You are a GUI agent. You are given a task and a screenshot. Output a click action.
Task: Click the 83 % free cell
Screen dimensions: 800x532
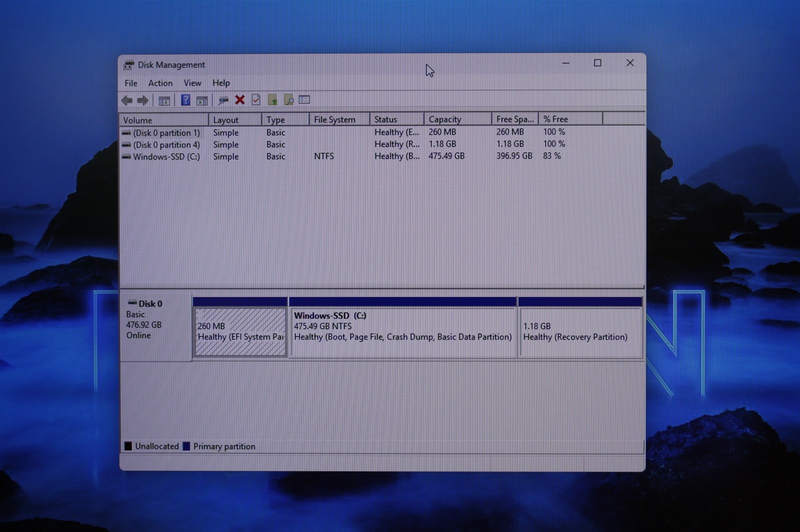point(552,156)
